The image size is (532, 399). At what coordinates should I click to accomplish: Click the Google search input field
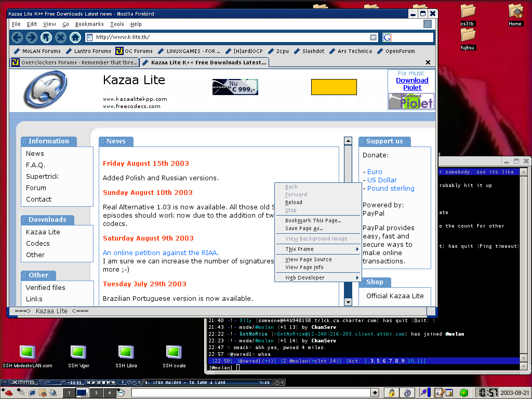pyautogui.click(x=412, y=37)
